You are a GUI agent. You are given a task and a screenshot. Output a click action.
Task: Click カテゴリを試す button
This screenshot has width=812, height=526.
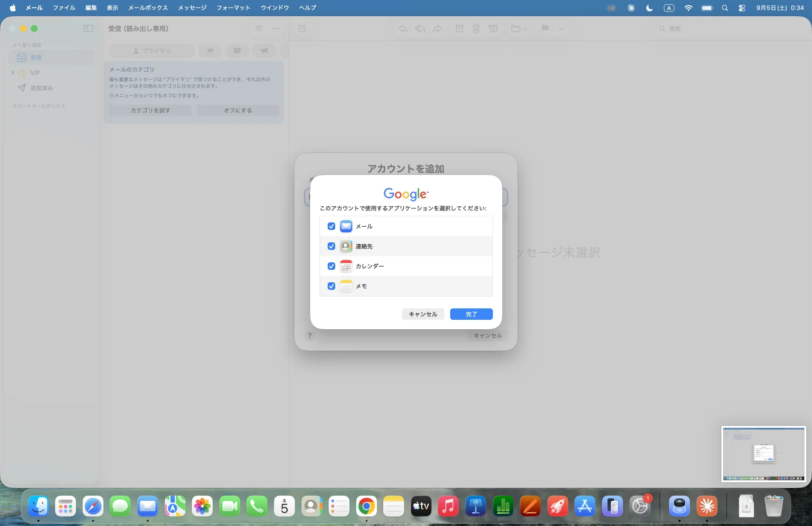point(151,110)
